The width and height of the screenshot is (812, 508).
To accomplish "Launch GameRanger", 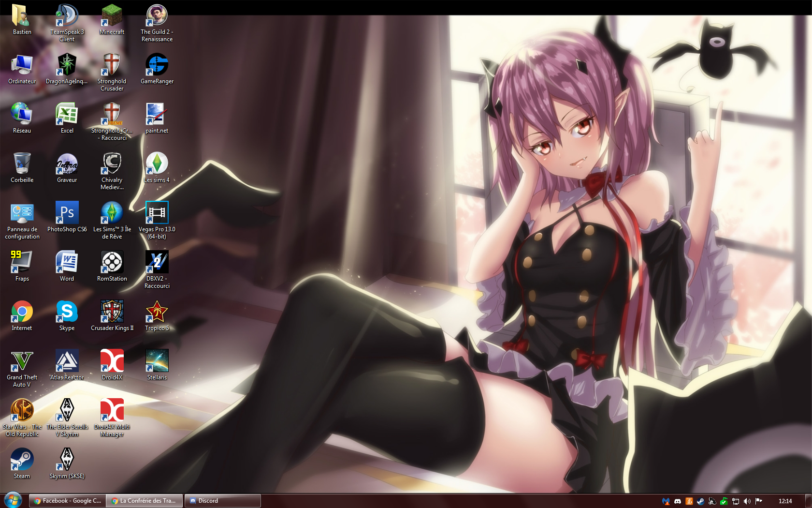I will click(157, 69).
